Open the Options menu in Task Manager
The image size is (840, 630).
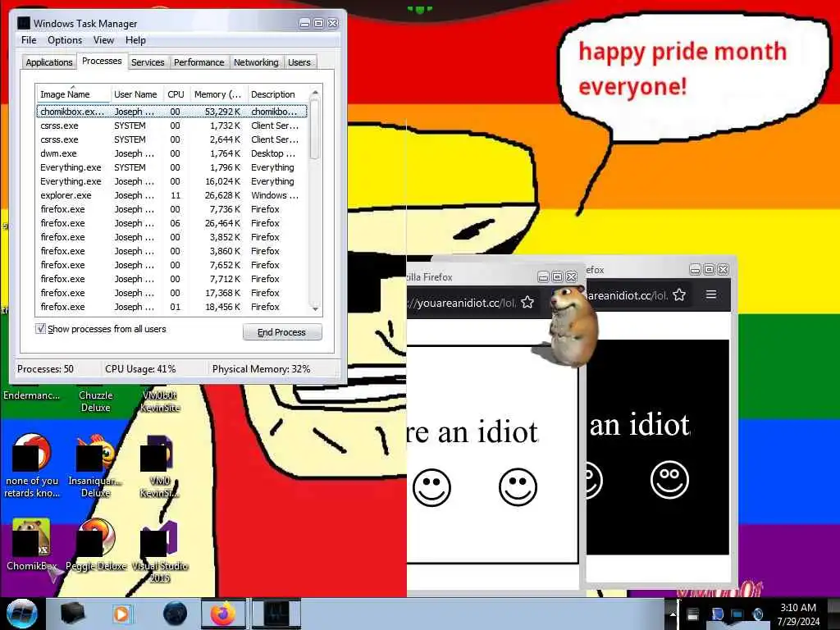click(x=65, y=40)
